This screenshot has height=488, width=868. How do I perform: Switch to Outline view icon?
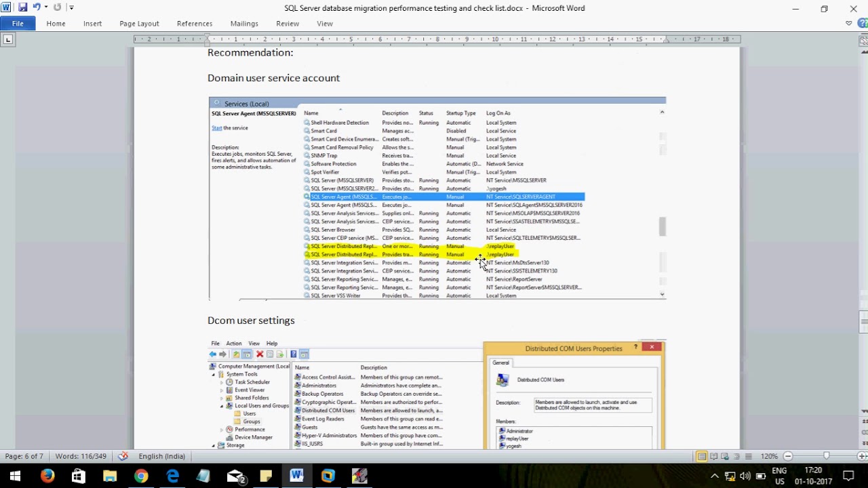[736, 456]
